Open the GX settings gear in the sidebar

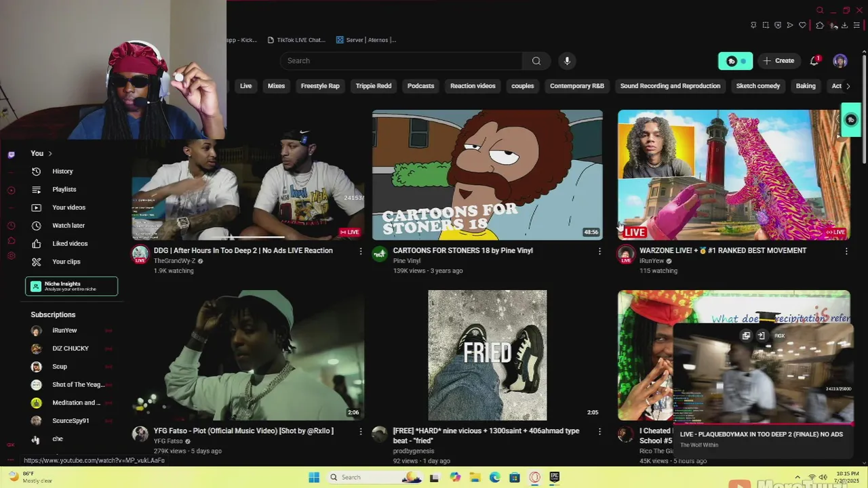[x=11, y=256]
